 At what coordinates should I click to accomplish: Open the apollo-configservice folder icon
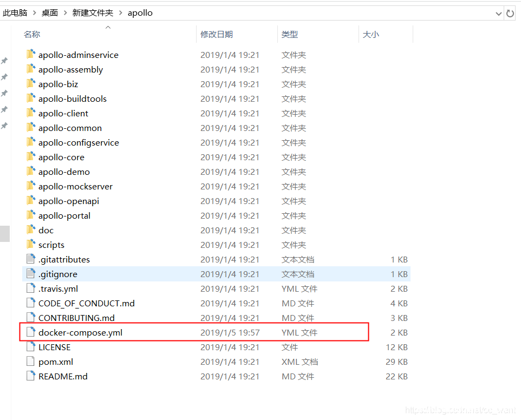[x=31, y=142]
